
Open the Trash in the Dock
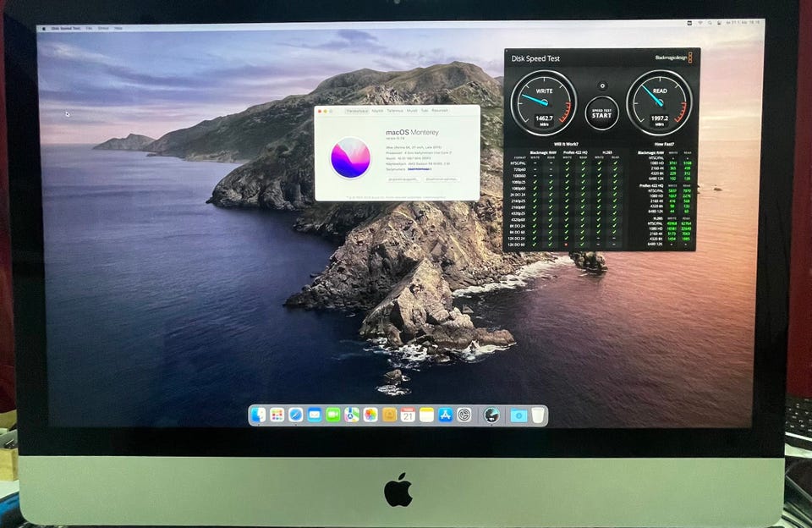click(x=538, y=415)
